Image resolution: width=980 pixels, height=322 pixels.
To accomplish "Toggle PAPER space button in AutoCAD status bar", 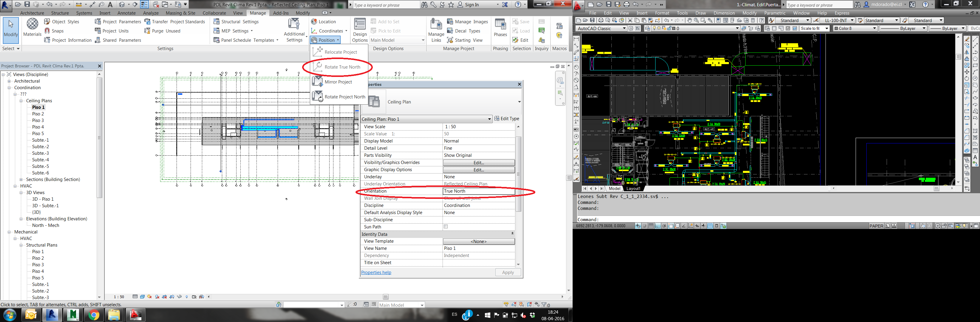I will tap(876, 226).
